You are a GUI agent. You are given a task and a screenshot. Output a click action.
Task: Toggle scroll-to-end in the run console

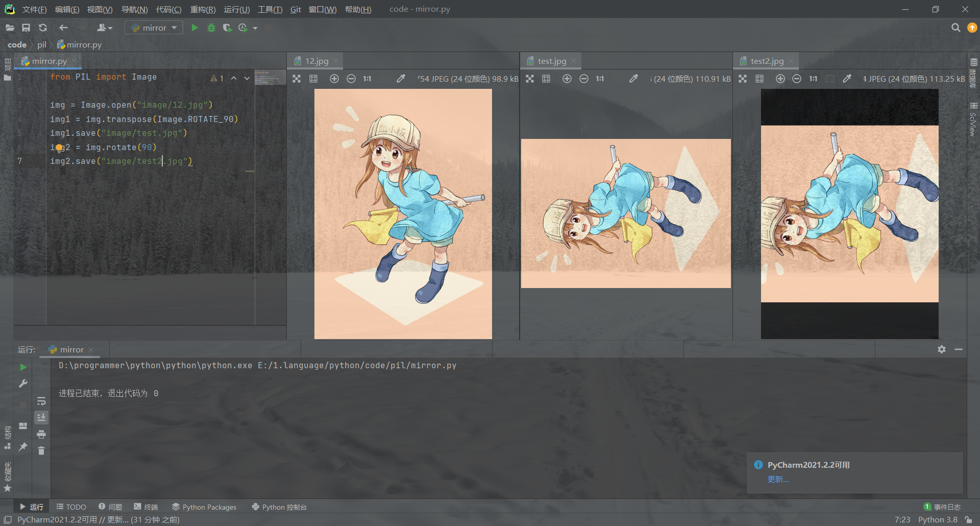point(41,417)
